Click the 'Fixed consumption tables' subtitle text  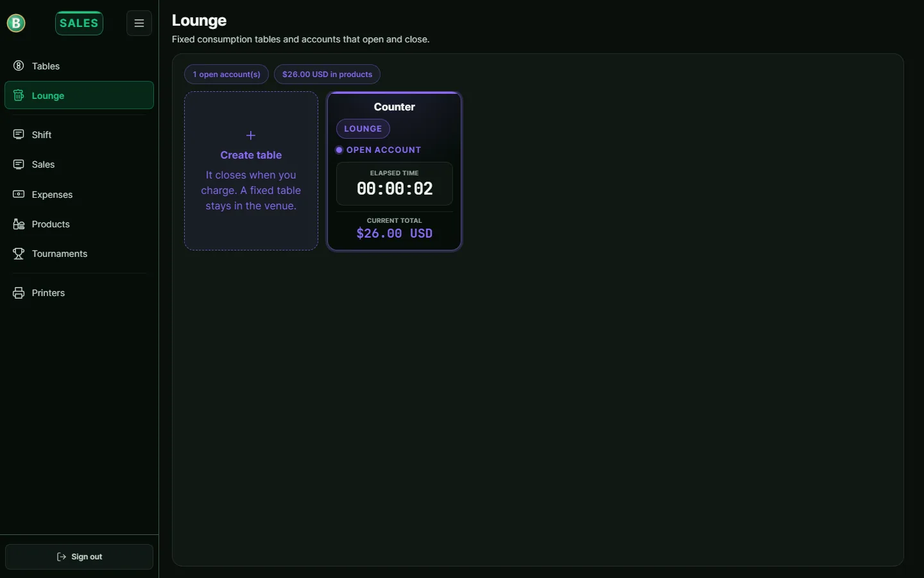pyautogui.click(x=301, y=40)
